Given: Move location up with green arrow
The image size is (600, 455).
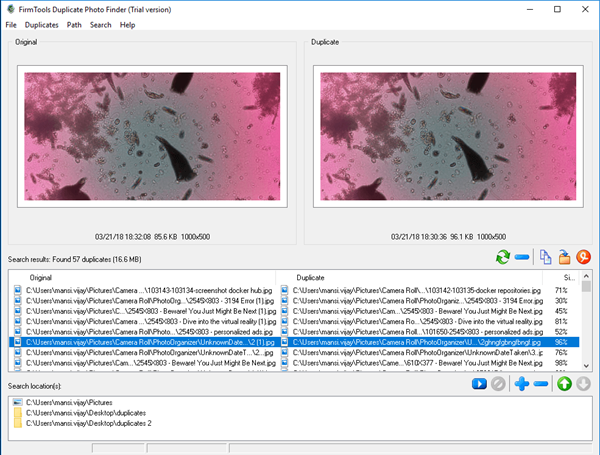Looking at the screenshot, I should coord(564,384).
